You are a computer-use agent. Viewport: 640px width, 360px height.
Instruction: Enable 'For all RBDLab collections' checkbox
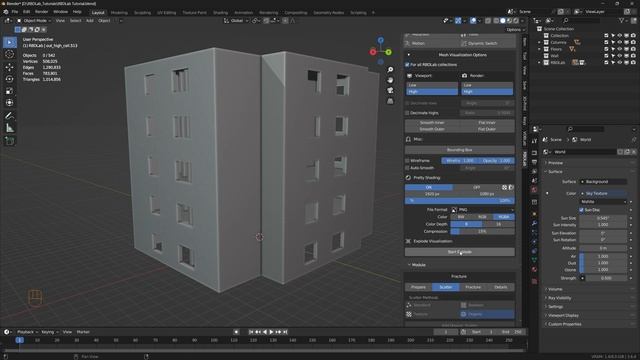(407, 65)
